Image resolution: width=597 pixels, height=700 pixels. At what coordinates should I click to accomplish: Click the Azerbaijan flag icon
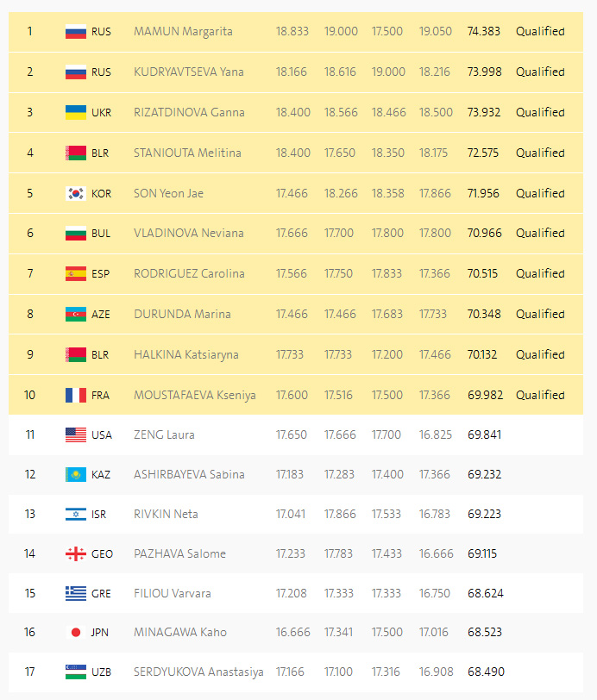(75, 314)
